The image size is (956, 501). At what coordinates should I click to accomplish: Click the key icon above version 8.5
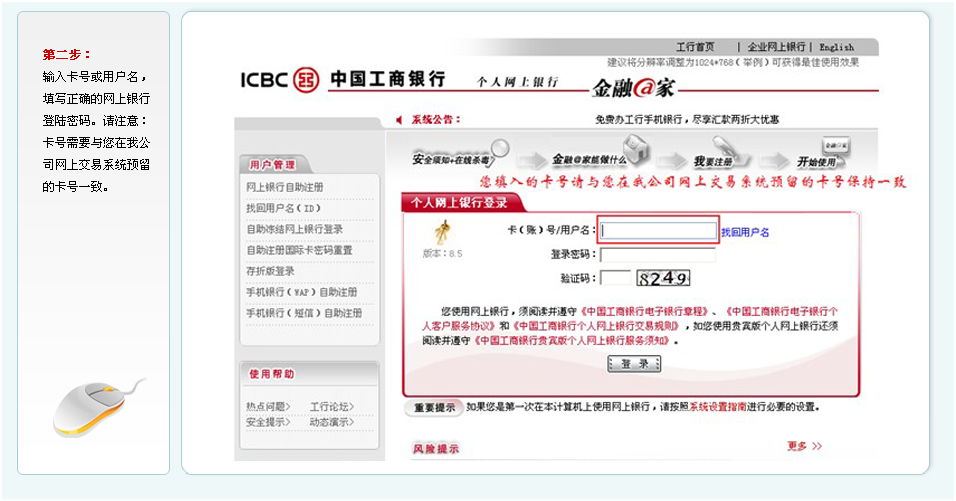tap(443, 233)
